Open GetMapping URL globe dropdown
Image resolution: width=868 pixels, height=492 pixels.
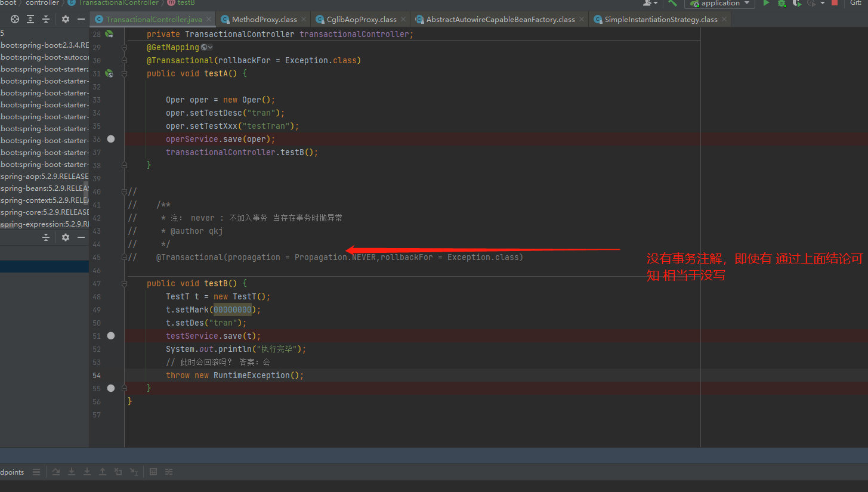[207, 47]
